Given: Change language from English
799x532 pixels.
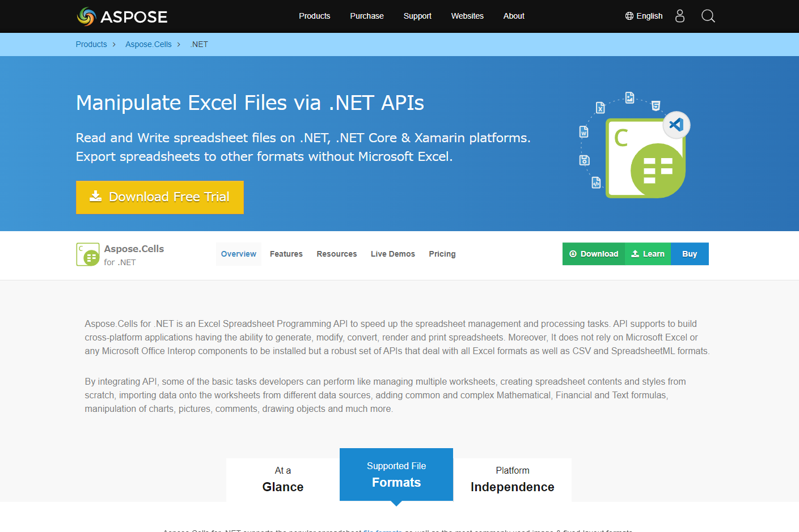Looking at the screenshot, I should click(644, 16).
